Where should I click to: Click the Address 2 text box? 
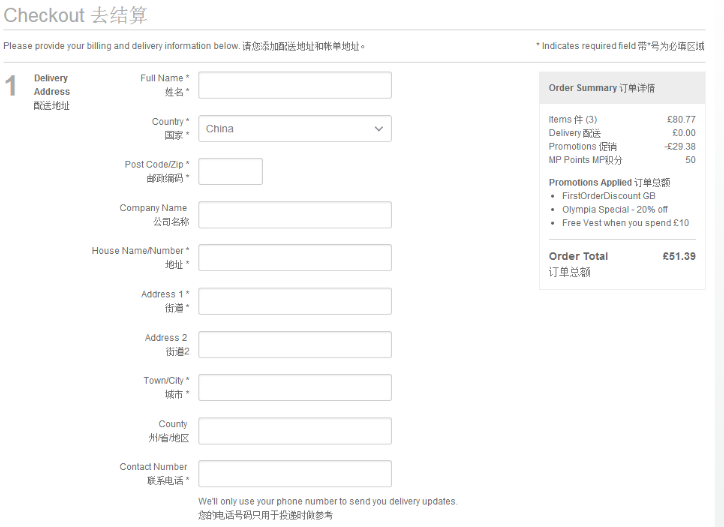[295, 345]
